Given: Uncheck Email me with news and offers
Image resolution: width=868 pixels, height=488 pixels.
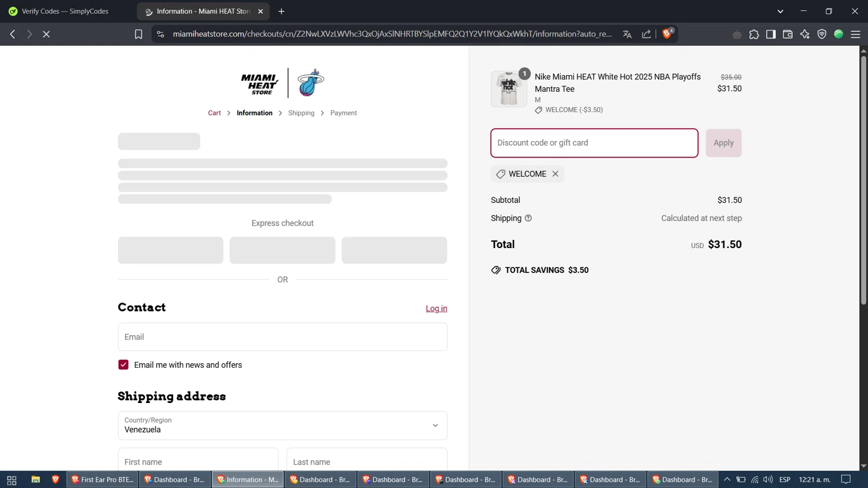Looking at the screenshot, I should tap(123, 365).
